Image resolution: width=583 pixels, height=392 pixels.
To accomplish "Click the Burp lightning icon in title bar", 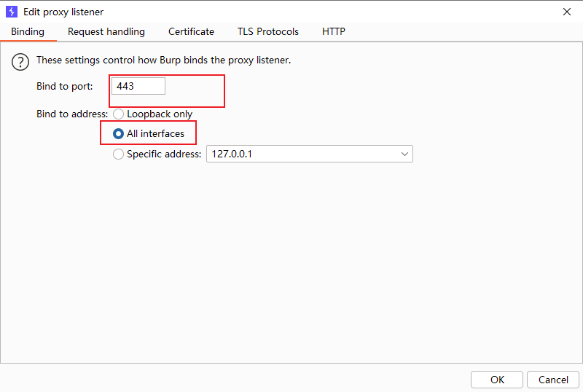I will pos(11,12).
